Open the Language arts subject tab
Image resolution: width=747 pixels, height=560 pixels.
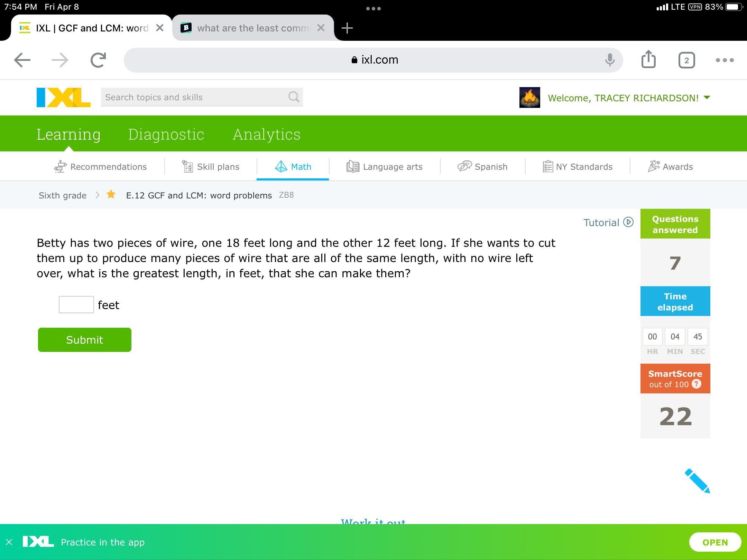click(x=385, y=167)
